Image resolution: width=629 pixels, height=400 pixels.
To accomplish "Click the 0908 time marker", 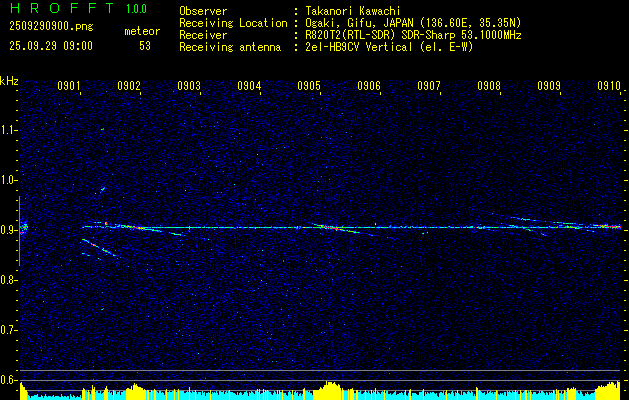I will click(489, 86).
